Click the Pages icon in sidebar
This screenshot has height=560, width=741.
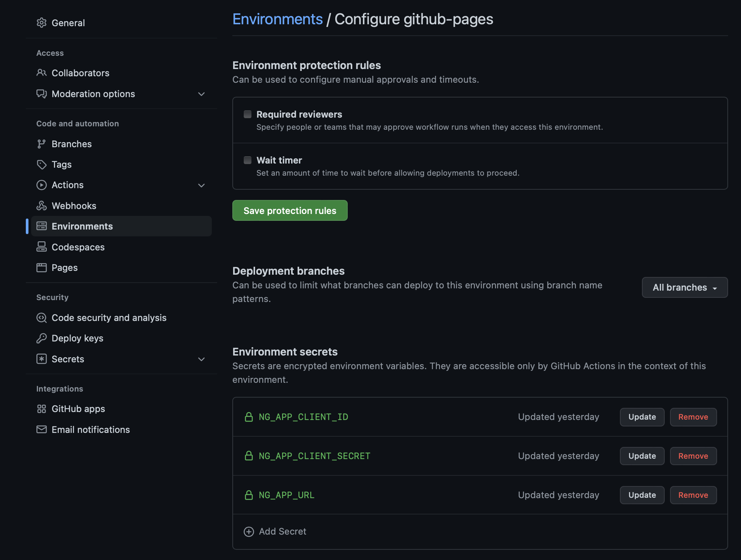point(41,266)
